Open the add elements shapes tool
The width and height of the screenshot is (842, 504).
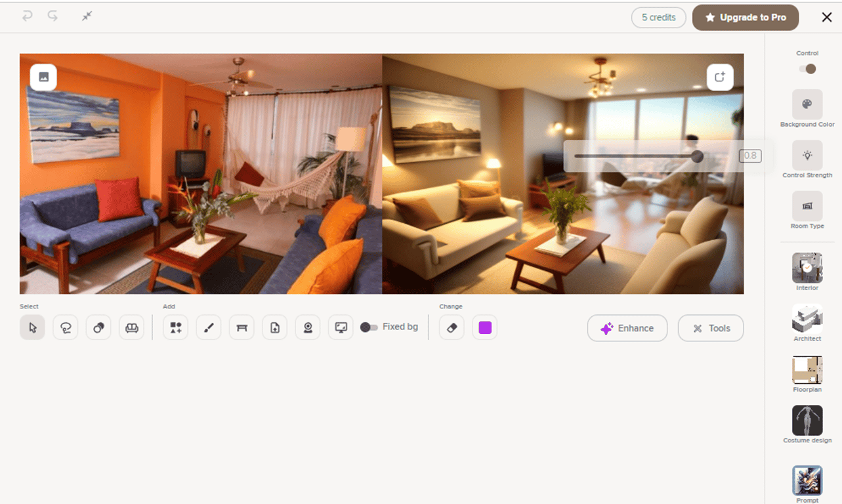(x=175, y=327)
